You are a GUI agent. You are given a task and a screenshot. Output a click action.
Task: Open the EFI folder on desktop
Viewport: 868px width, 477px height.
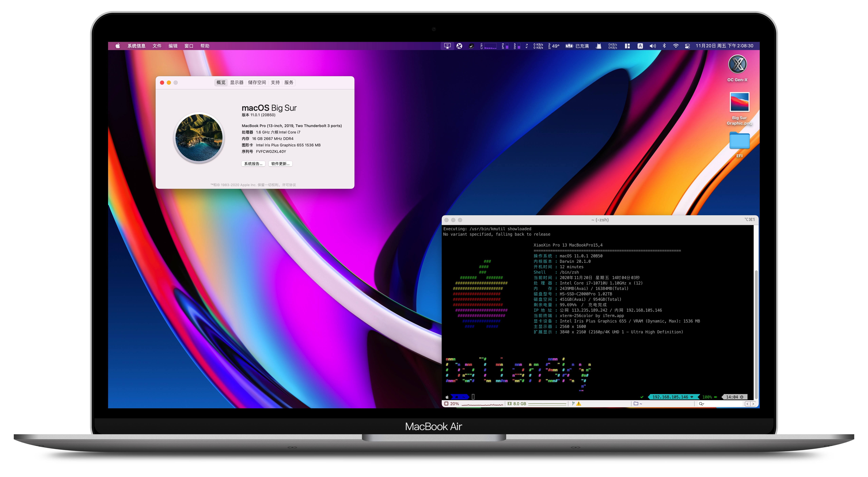(x=739, y=141)
